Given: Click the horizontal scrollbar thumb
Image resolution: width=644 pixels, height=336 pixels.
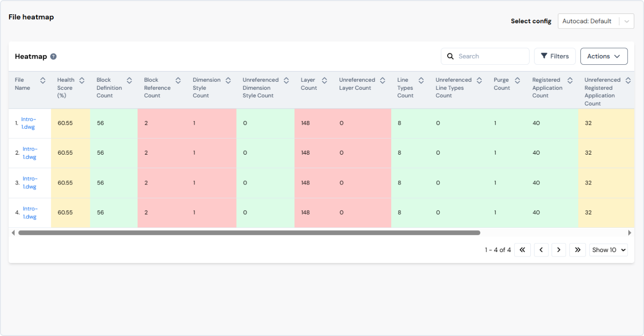Looking at the screenshot, I should click(x=249, y=233).
